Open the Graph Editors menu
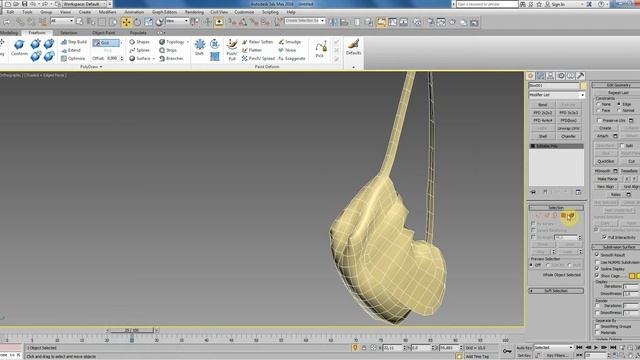 [164, 12]
